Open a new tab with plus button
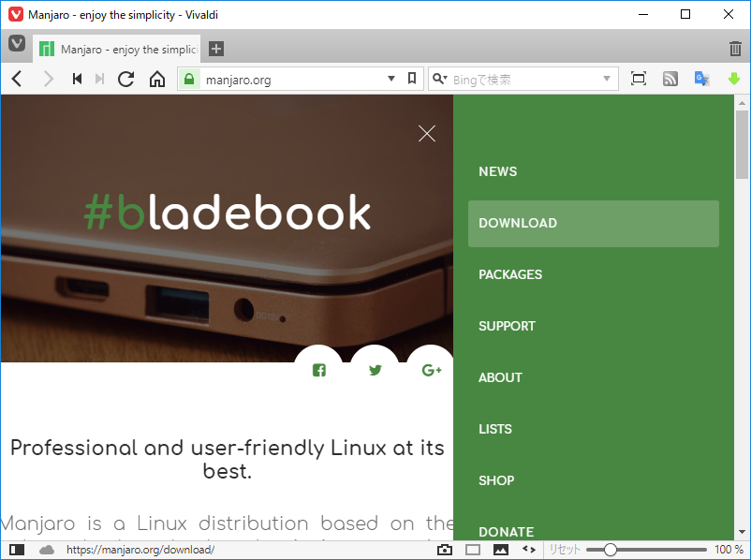This screenshot has height=560, width=751. [216, 49]
